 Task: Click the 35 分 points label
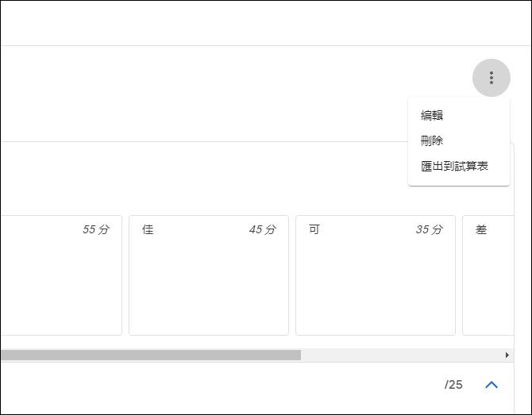coord(430,229)
